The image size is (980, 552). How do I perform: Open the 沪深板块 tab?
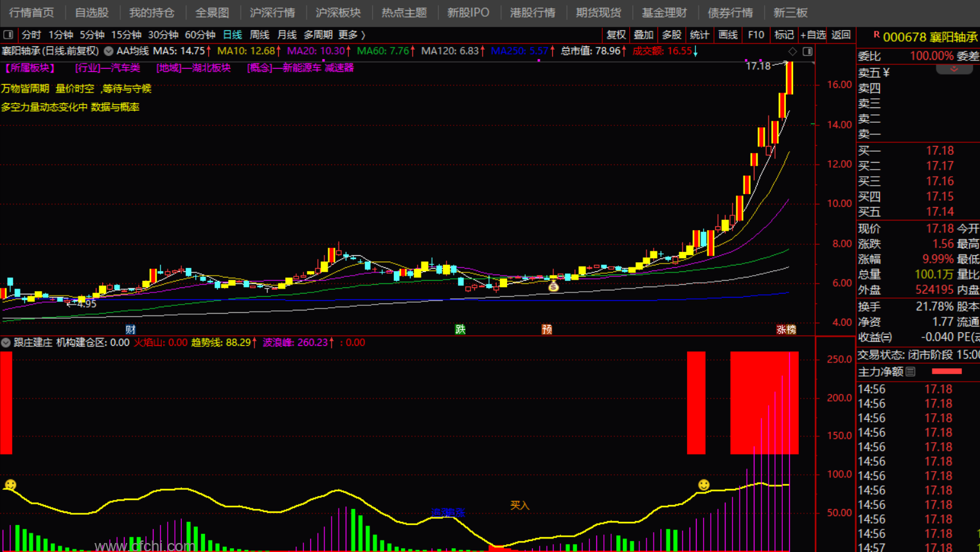[x=338, y=13]
